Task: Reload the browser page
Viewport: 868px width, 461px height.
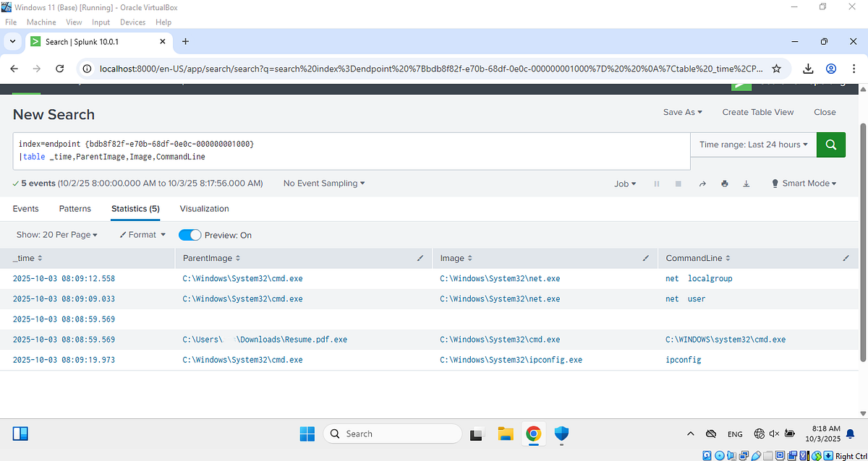Action: pos(61,69)
